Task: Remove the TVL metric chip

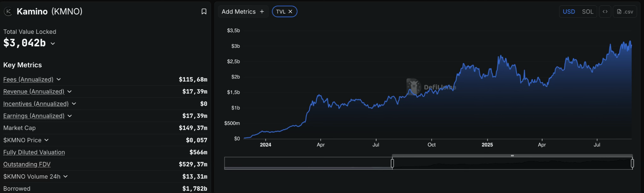Action: pos(290,12)
